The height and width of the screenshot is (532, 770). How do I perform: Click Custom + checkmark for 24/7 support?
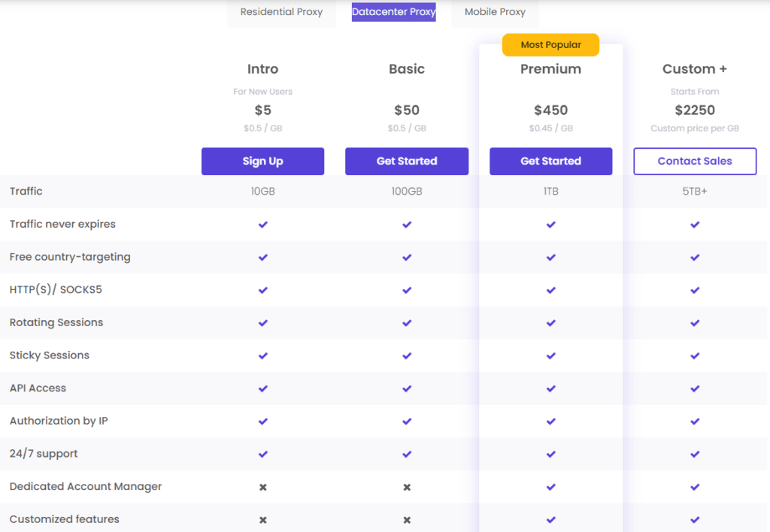pyautogui.click(x=695, y=454)
